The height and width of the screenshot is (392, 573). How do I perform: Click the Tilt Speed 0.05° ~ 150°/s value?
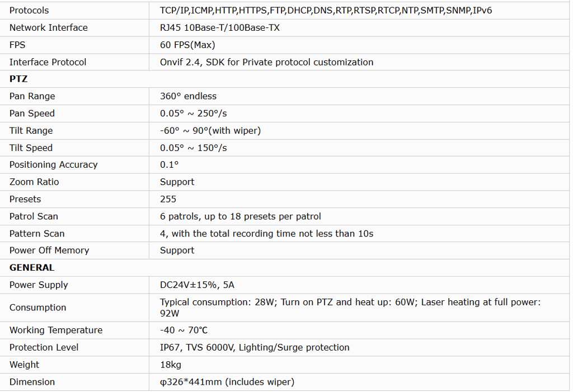pos(193,148)
